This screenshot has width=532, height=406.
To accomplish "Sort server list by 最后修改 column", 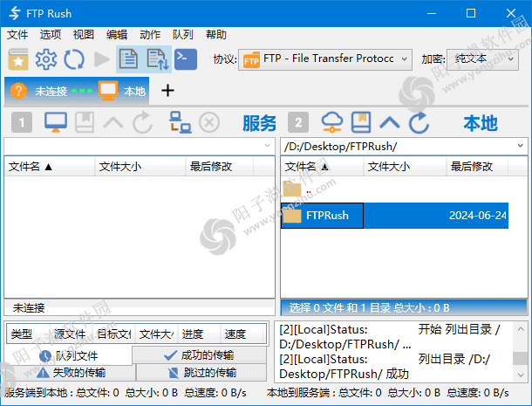I will (220, 167).
